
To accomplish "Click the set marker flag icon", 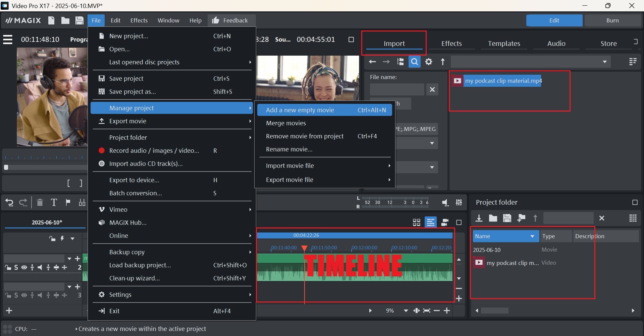I will pos(68,202).
